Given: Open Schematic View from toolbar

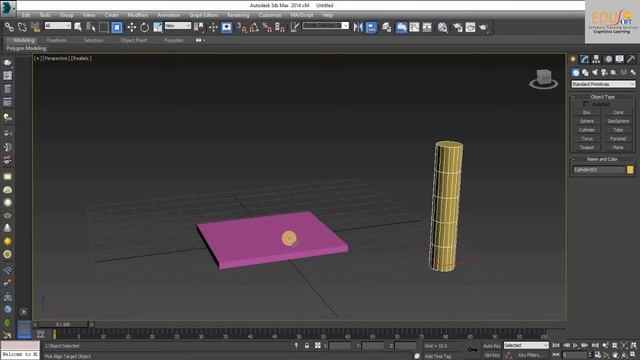Looking at the screenshot, I should click(427, 27).
